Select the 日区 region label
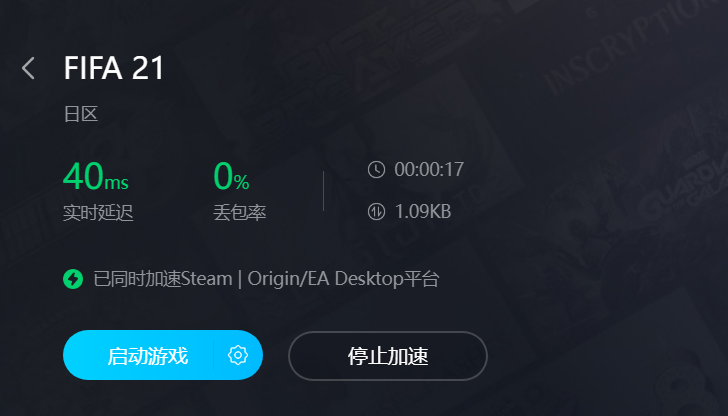The image size is (728, 416). tap(81, 114)
